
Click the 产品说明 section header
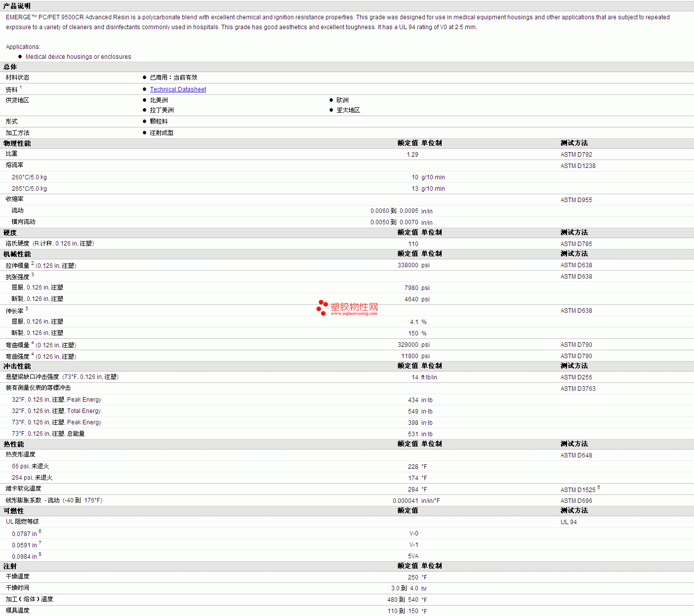point(17,6)
